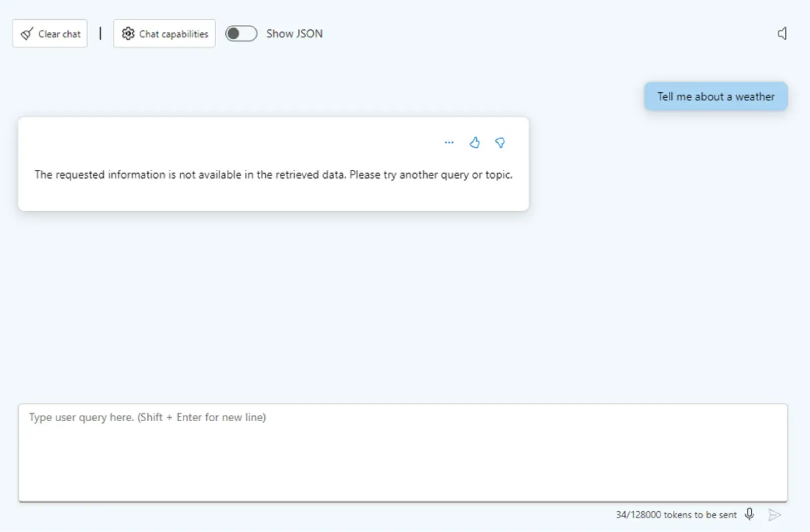Toggle the Show JSON switch
Viewport: 810px width, 532px height.
pos(241,33)
